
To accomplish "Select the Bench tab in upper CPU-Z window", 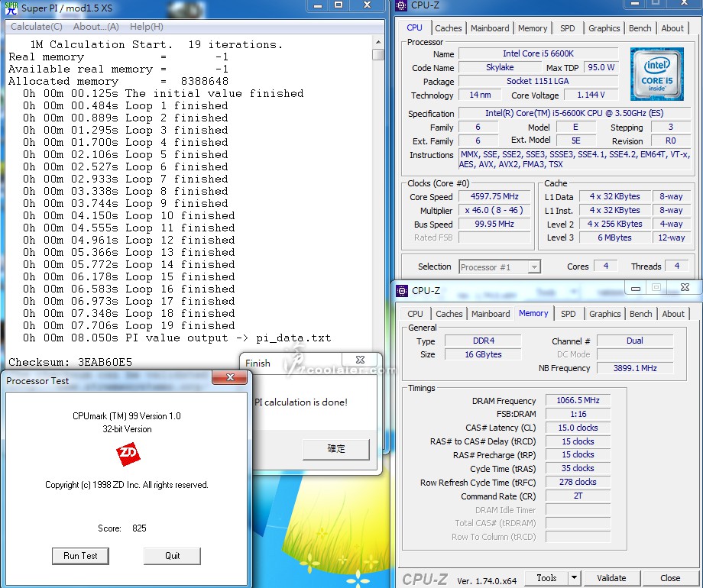I will (x=640, y=28).
